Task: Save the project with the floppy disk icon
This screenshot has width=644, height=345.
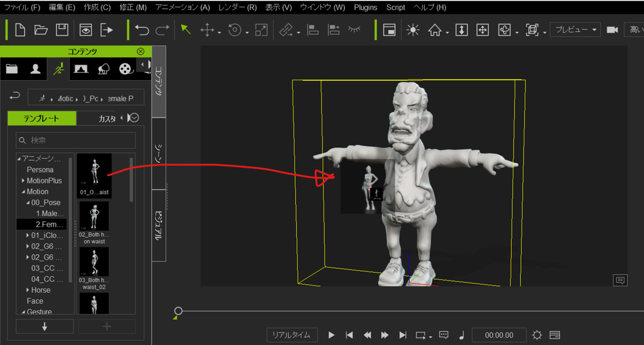Action: coord(62,30)
